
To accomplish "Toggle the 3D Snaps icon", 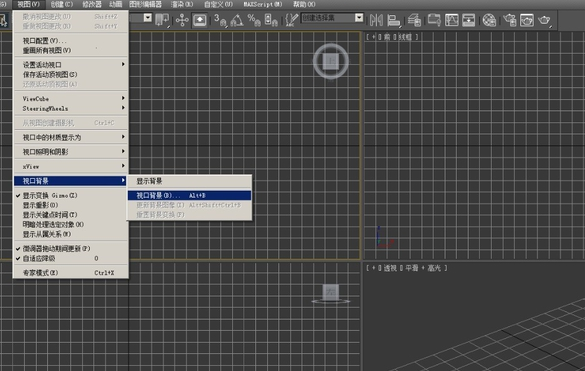I will click(220, 20).
